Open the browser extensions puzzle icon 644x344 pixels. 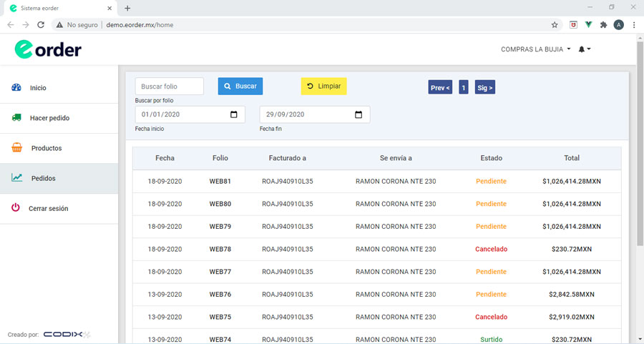[x=603, y=24]
